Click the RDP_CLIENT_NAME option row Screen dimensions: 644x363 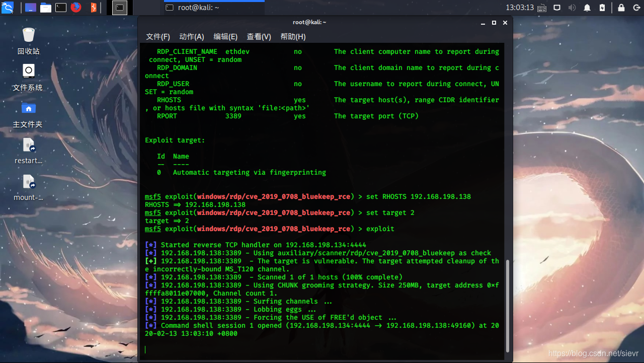[x=322, y=55]
